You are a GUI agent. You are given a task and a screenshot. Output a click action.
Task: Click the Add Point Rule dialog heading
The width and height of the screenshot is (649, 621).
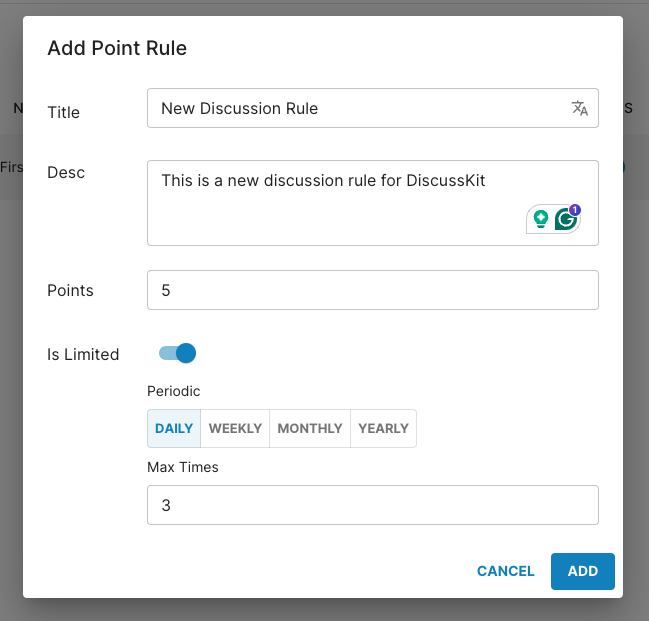click(x=117, y=48)
